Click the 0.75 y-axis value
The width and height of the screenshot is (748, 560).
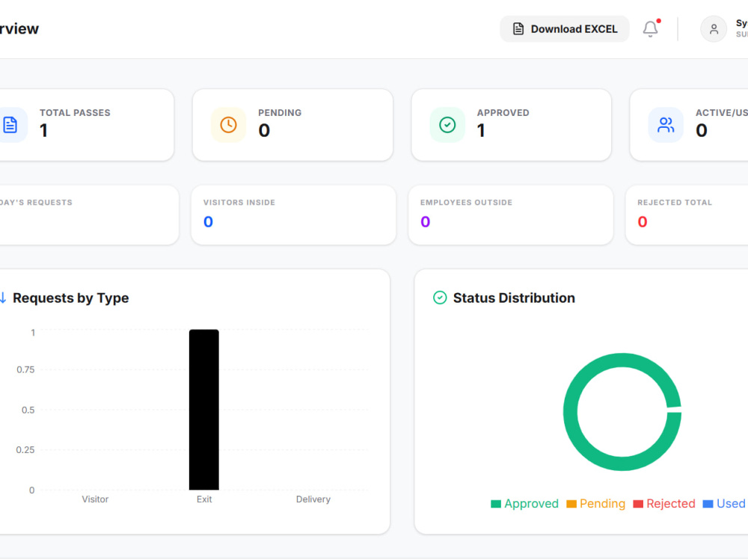tap(25, 369)
